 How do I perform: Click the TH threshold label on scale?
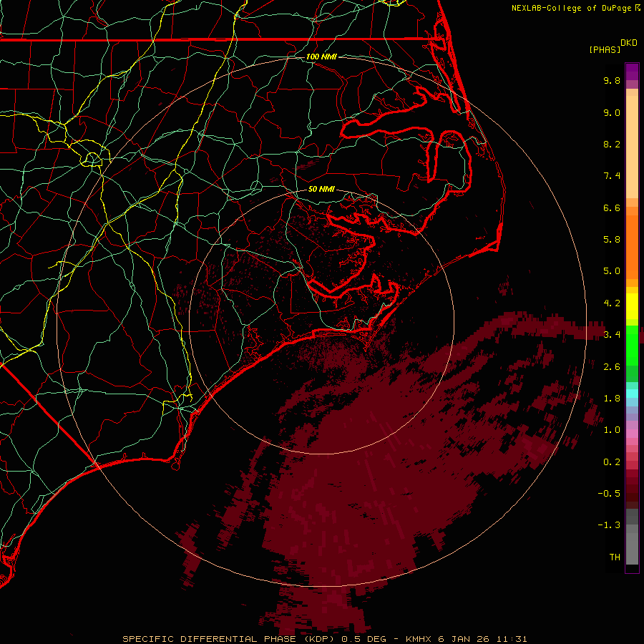[615, 557]
